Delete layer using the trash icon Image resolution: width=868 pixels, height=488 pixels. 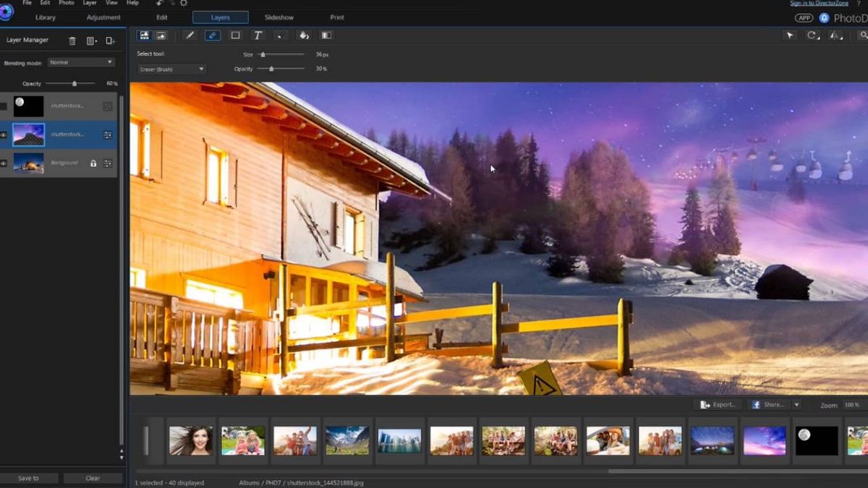click(x=72, y=40)
